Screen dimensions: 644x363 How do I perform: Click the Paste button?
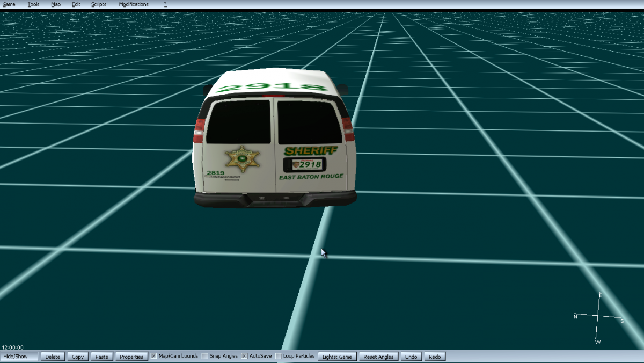[x=102, y=357]
